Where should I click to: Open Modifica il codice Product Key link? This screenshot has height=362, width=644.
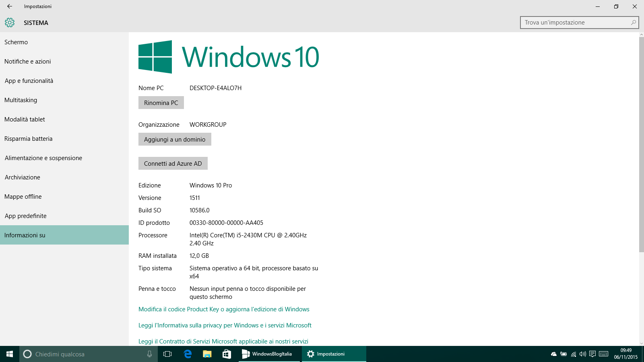tap(224, 309)
